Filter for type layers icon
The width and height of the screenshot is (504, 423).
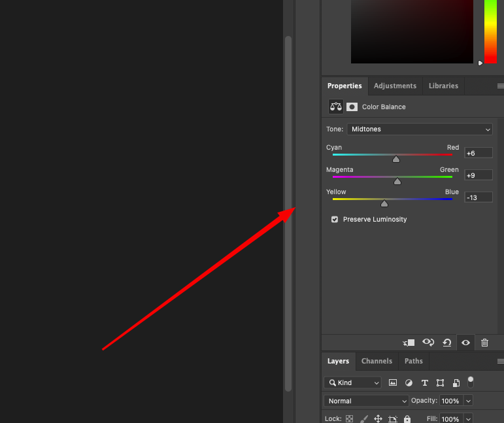[x=424, y=383]
